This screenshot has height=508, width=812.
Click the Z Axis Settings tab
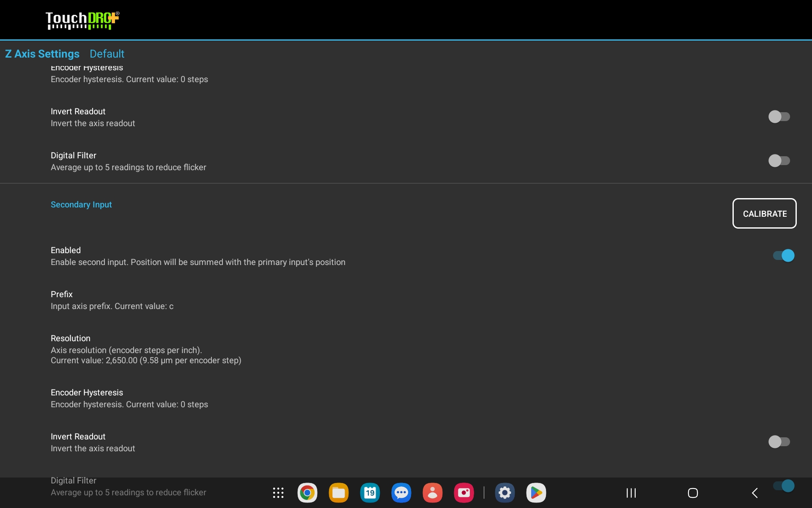(x=41, y=53)
